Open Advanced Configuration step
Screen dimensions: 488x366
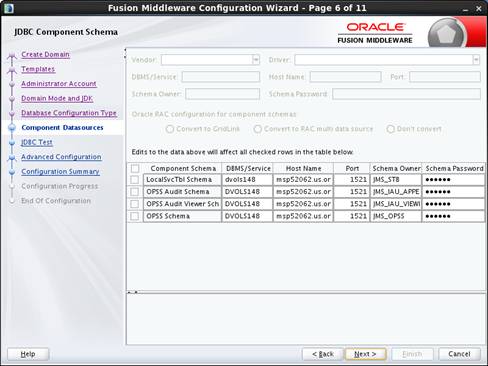pos(61,157)
